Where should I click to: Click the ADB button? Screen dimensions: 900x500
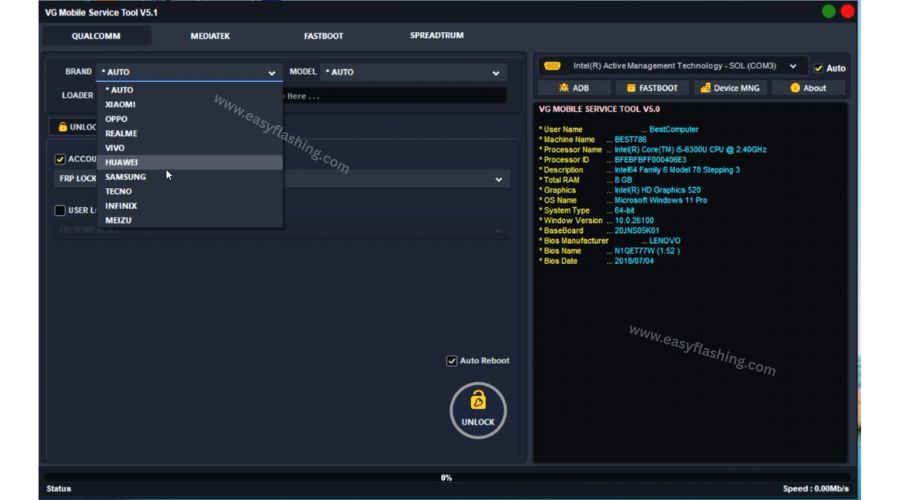point(574,88)
